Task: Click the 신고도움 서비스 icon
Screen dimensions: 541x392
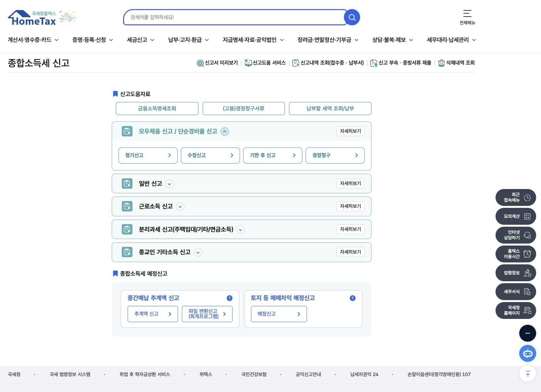Action: 248,63
